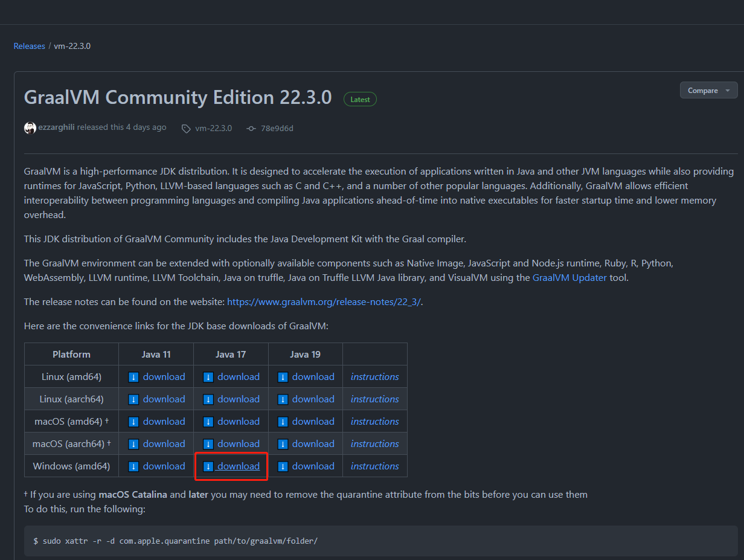Viewport: 744px width, 560px height.
Task: Download macOS (amd64) Java 19 link
Action: [313, 422]
